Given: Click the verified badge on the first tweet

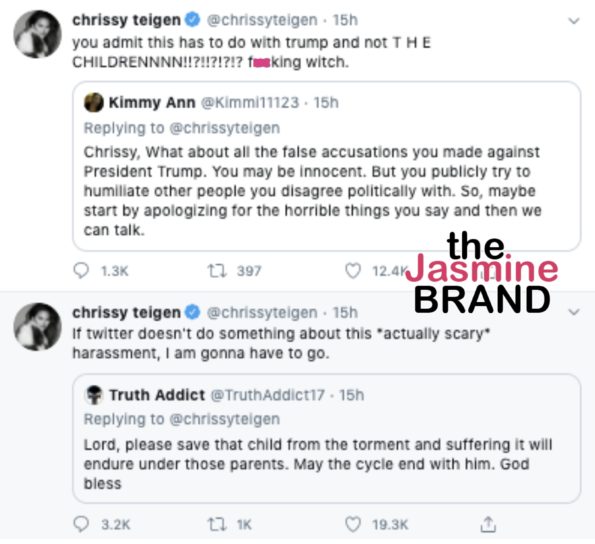Looking at the screenshot, I should pyautogui.click(x=192, y=20).
